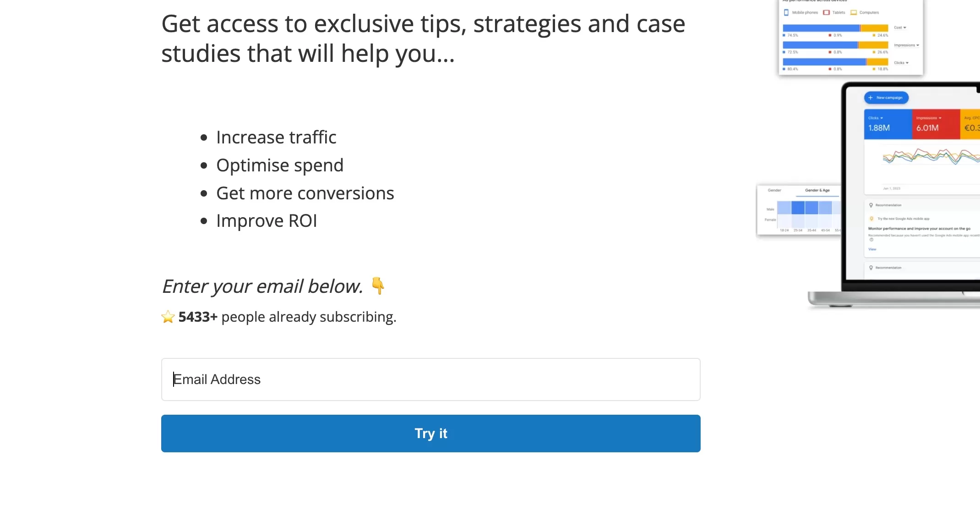
Task: Switch to the Gender & Age tab
Action: pos(817,190)
